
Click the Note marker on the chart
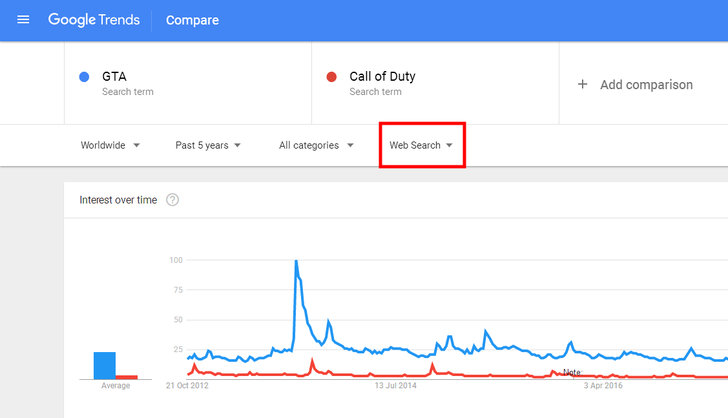click(x=573, y=372)
